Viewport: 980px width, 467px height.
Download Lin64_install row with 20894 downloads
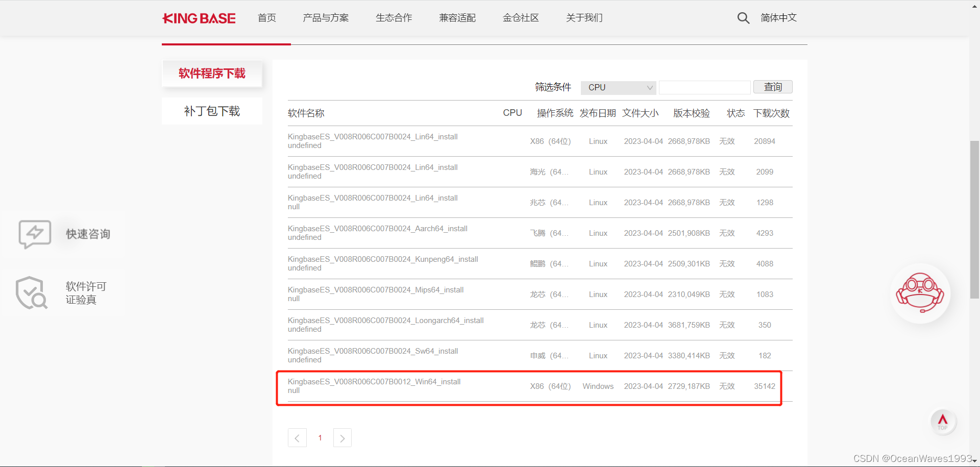pos(373,137)
